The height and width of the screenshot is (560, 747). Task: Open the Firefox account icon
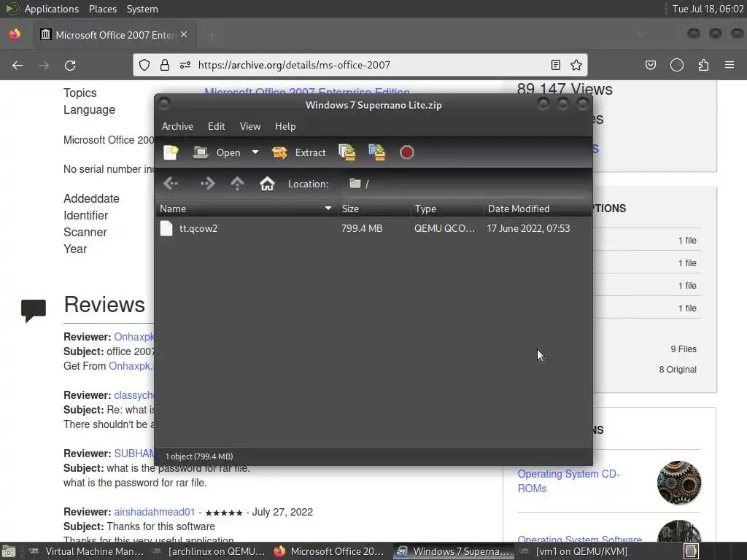677,65
